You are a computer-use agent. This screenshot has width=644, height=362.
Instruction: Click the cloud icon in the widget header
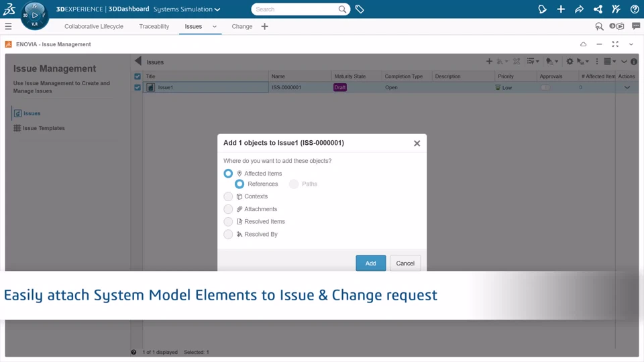tap(583, 44)
